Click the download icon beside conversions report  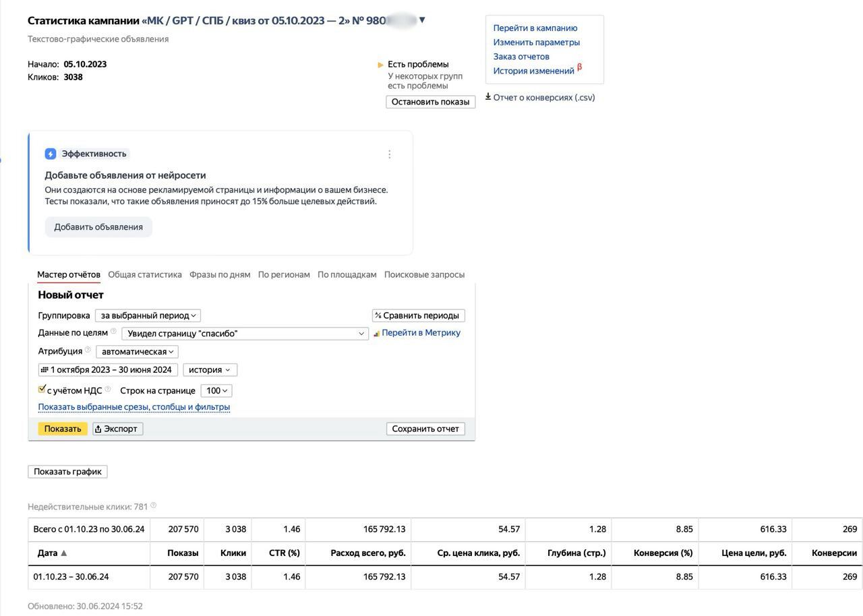(488, 97)
